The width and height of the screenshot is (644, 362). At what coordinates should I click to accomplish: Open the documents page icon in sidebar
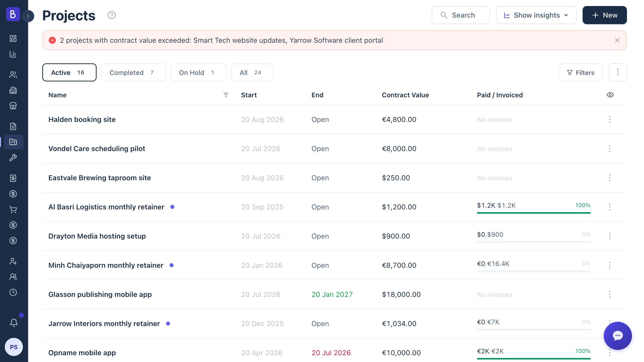[x=13, y=126]
